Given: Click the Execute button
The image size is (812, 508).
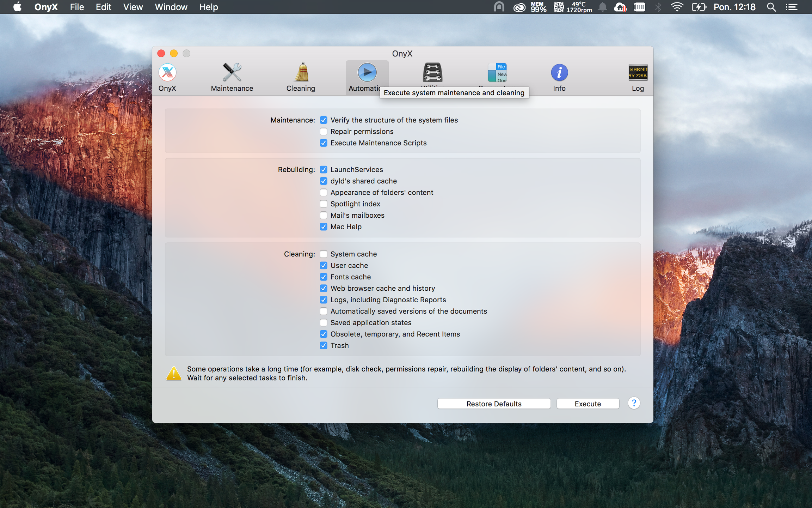Looking at the screenshot, I should (588, 404).
